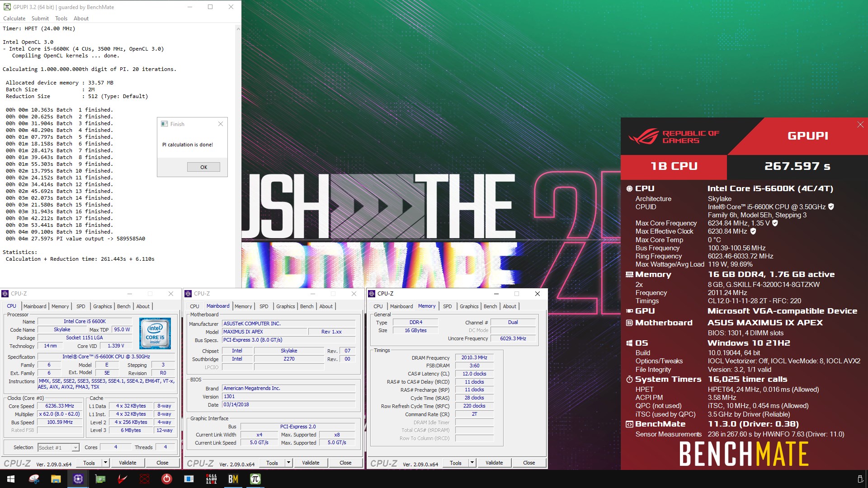The image size is (868, 488).
Task: Click the Batch 19 finished line
Action: coord(59,232)
